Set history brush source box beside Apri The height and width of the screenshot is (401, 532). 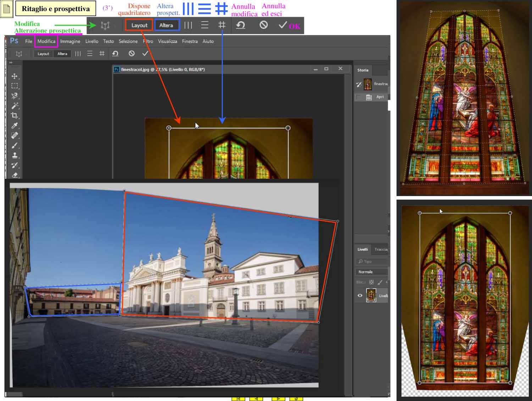359,97
